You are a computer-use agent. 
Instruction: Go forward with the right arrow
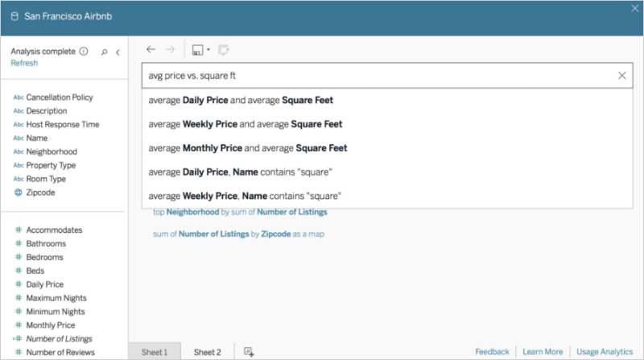click(x=170, y=50)
